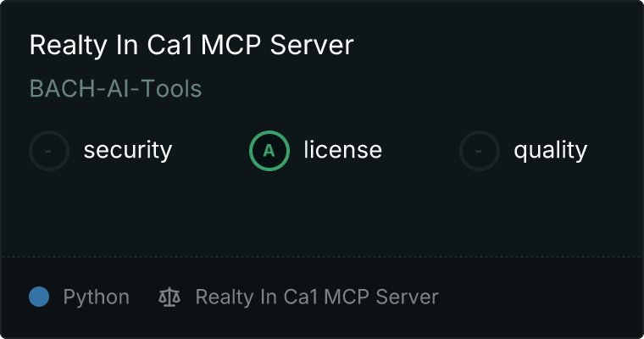Image resolution: width=644 pixels, height=339 pixels.
Task: Select the security label text
Action: (128, 150)
